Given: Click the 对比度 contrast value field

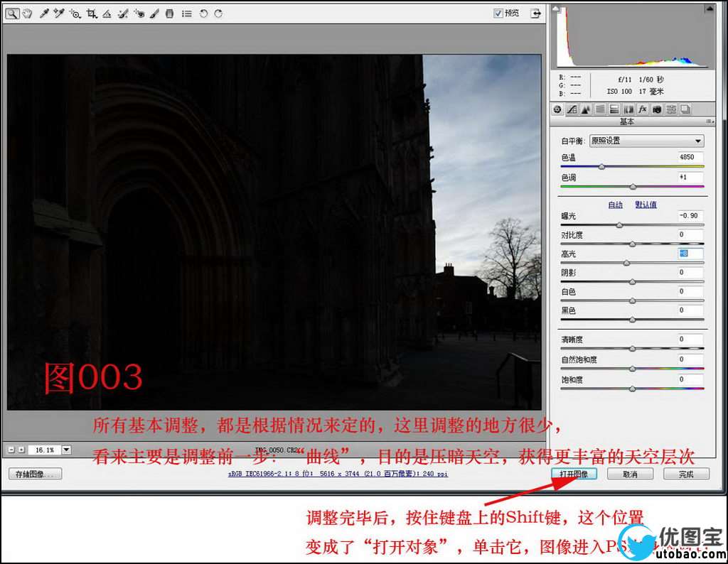Looking at the screenshot, I should tap(690, 234).
